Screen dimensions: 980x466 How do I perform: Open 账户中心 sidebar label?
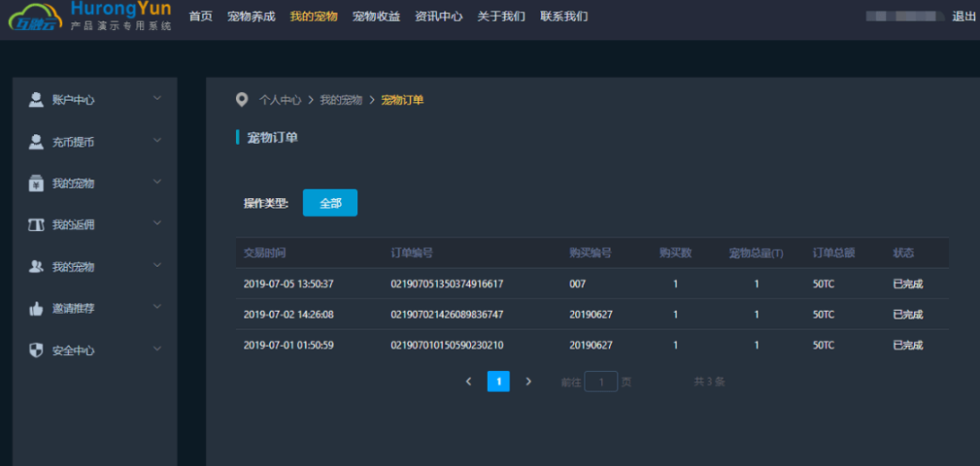pos(73,100)
